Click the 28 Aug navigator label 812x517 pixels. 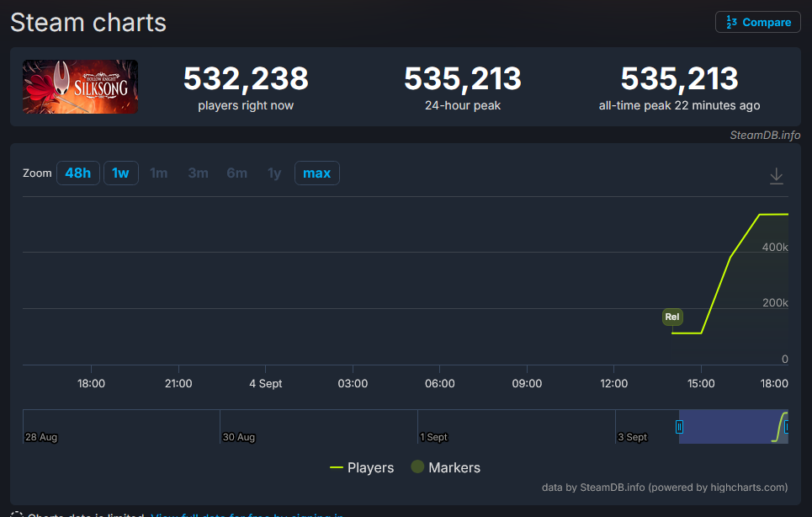point(41,437)
